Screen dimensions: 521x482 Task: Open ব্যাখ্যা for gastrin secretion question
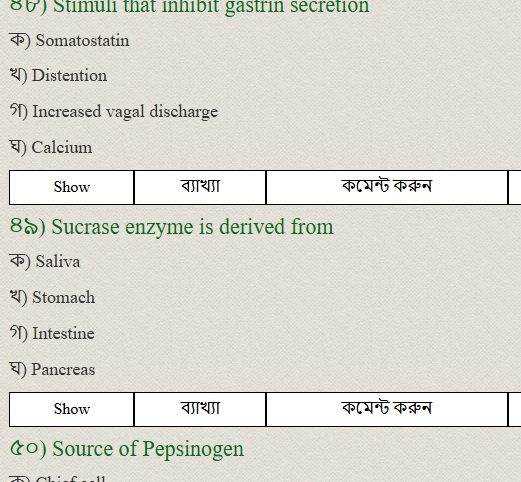(200, 187)
